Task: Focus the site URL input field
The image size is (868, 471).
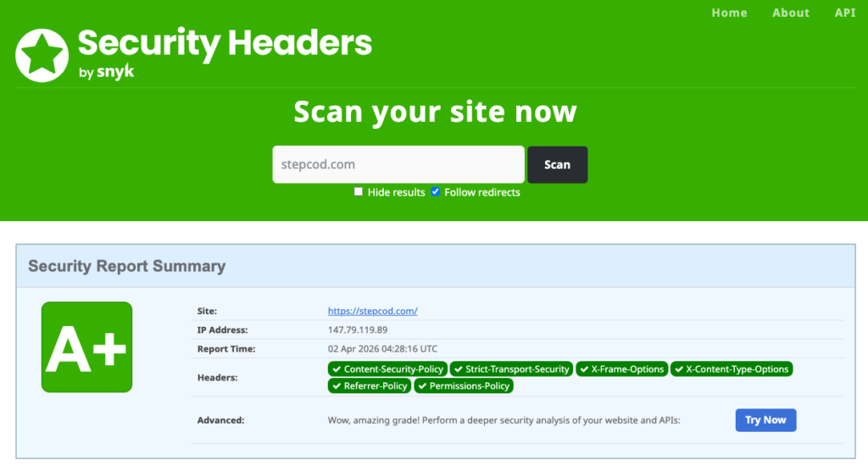Action: pyautogui.click(x=398, y=164)
